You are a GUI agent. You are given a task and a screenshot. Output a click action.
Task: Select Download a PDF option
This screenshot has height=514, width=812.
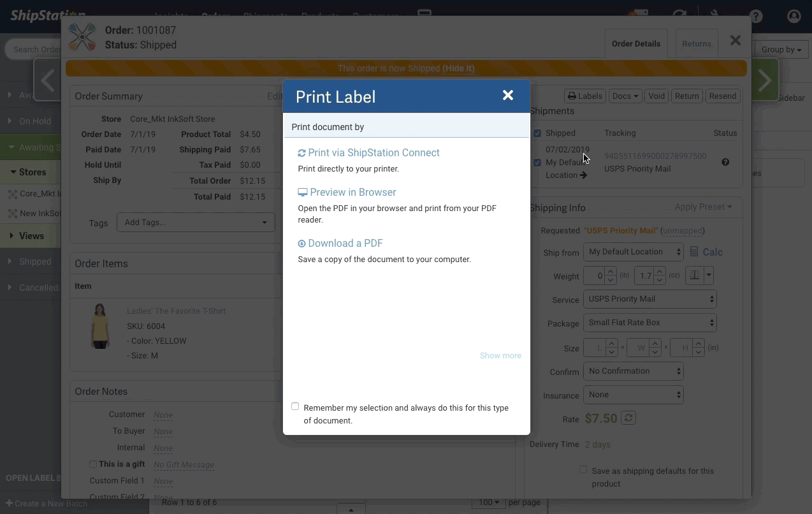[345, 244]
